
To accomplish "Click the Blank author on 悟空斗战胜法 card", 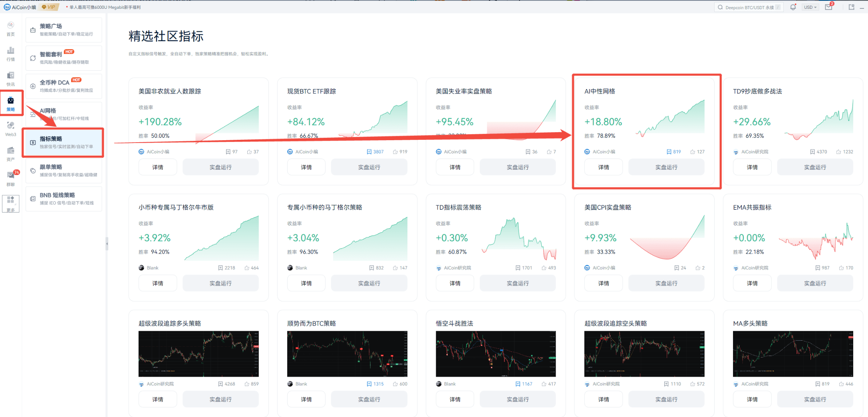I will coord(450,384).
